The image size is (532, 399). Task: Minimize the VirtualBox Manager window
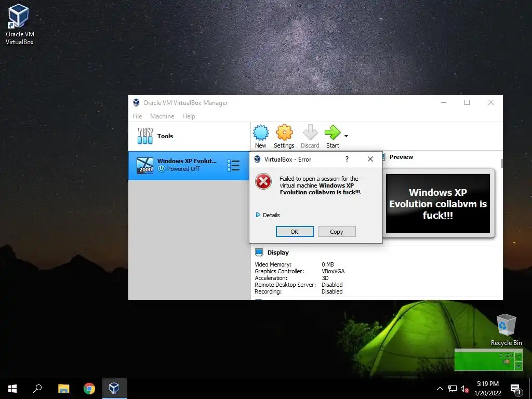point(444,102)
